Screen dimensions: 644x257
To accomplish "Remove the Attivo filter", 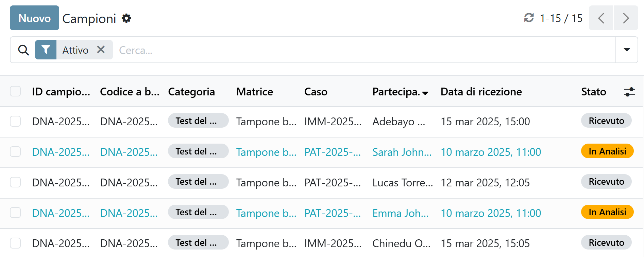I will tap(101, 50).
